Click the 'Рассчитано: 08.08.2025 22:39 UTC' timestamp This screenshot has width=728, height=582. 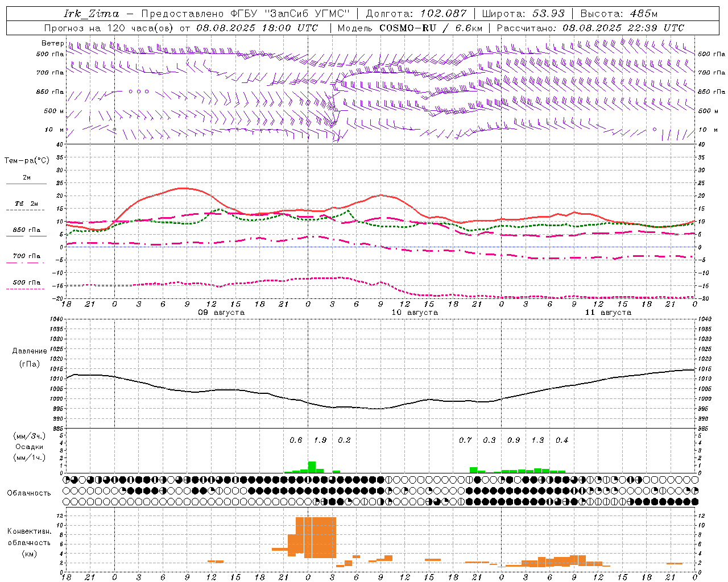tap(590, 28)
